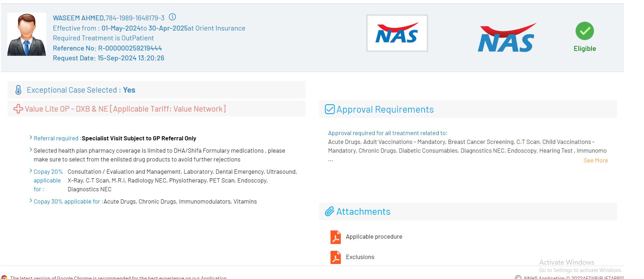Click the green Eligible status label
Screen dimensions: 644x279
tap(585, 48)
